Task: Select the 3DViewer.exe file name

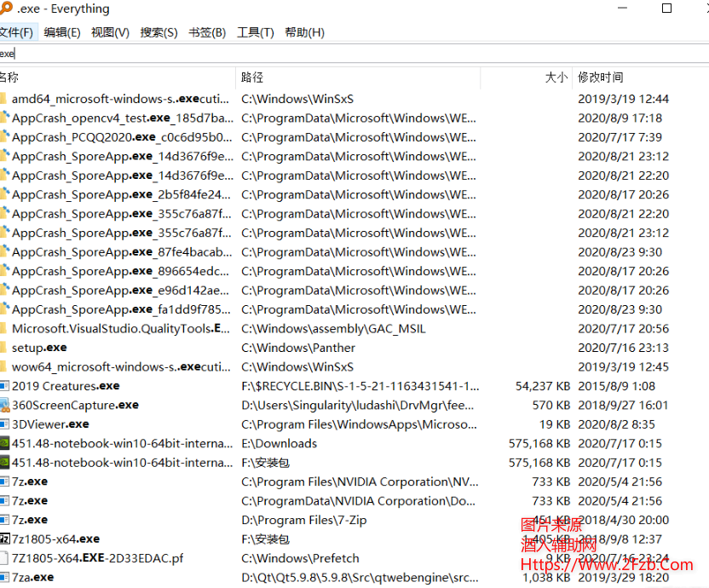Action: (x=50, y=424)
